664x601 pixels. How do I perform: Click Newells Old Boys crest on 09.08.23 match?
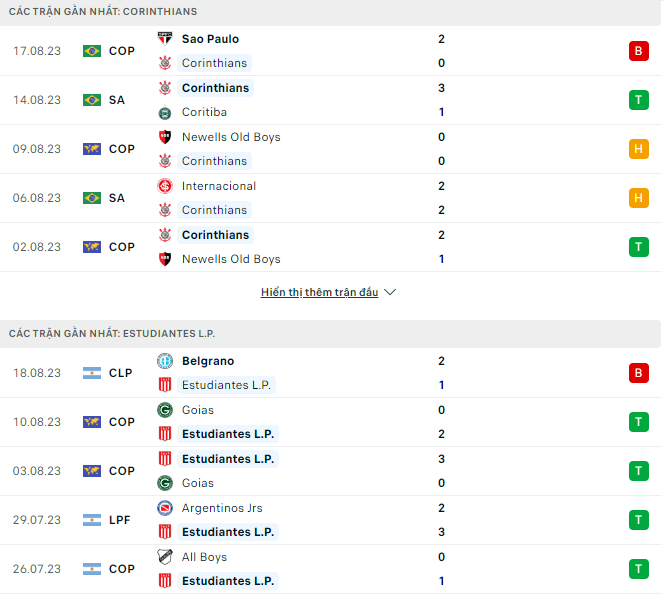point(165,137)
